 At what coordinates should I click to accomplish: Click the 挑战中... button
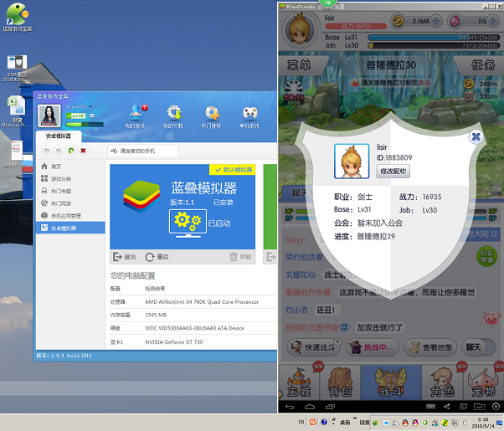pos(373,347)
